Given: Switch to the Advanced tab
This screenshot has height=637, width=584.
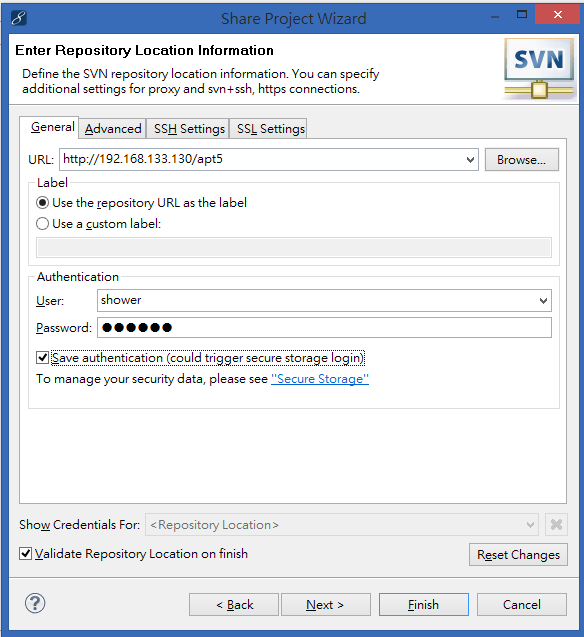Looking at the screenshot, I should (x=113, y=129).
